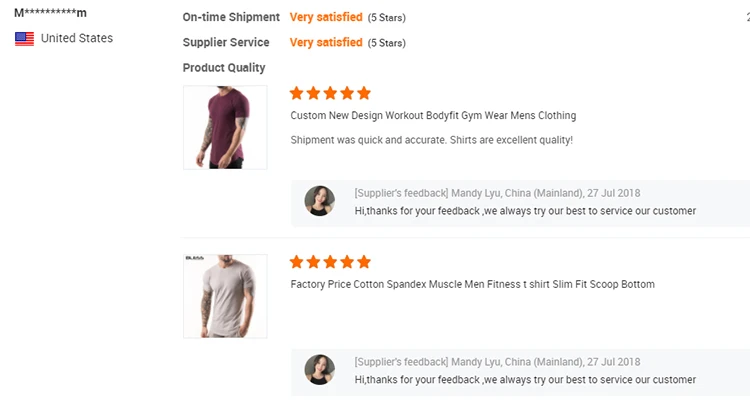The width and height of the screenshot is (750, 406).
Task: Click the United States flag icon
Action: click(24, 39)
